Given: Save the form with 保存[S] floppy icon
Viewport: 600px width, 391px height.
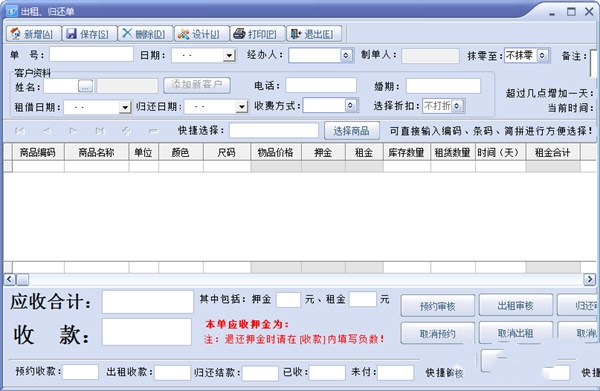Looking at the screenshot, I should [72, 34].
